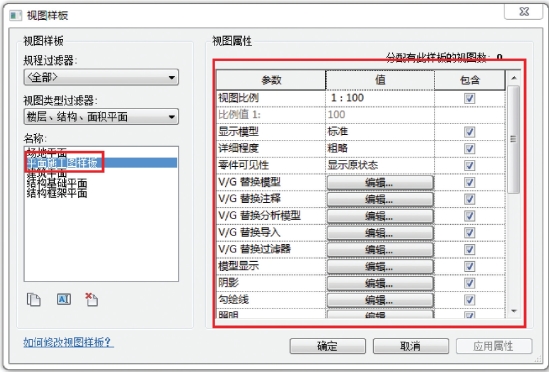
Task: Click the Delete template icon
Action: click(x=92, y=299)
